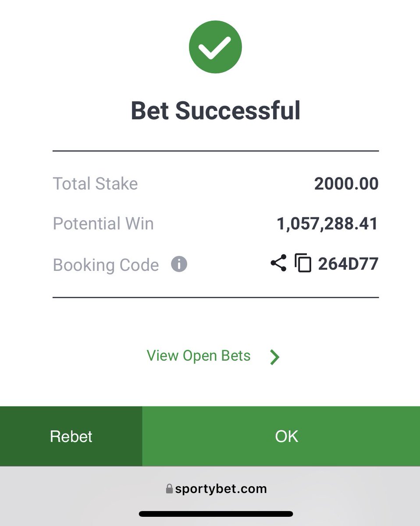
Task: Tap the Rebet button
Action: tap(71, 436)
